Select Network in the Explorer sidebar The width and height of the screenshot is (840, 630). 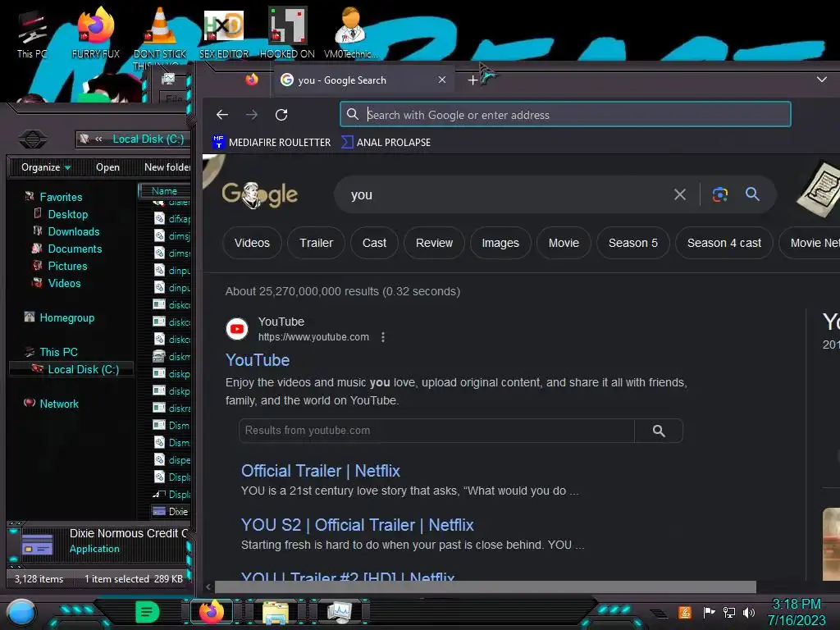click(x=59, y=404)
